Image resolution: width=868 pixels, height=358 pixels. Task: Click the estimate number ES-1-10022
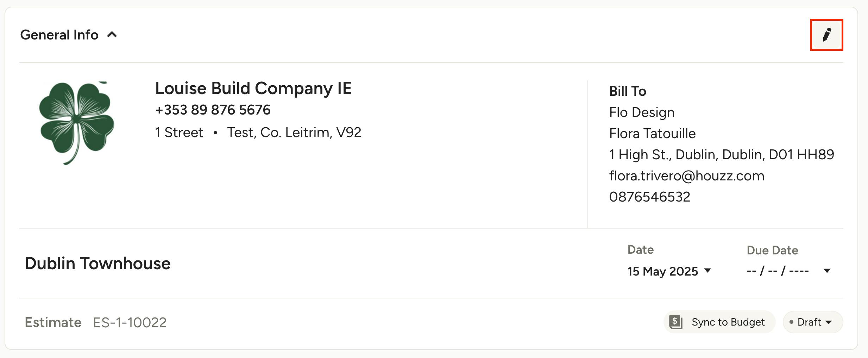tap(130, 322)
